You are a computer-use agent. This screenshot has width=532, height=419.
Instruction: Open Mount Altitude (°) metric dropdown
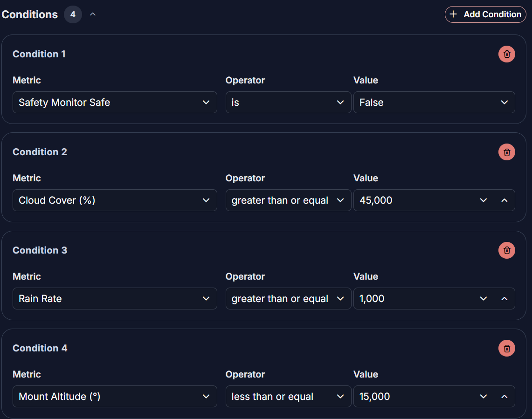point(115,397)
